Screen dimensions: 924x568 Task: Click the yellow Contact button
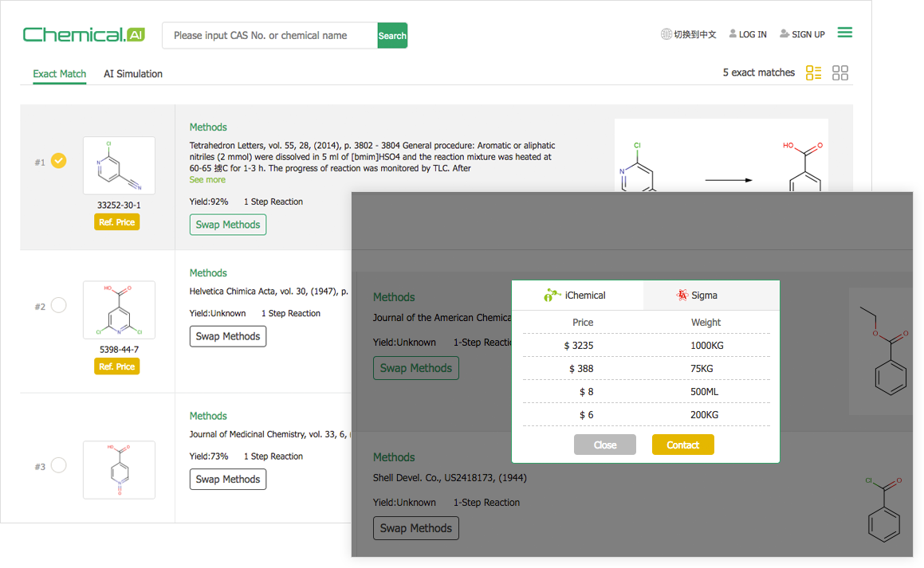[683, 445]
